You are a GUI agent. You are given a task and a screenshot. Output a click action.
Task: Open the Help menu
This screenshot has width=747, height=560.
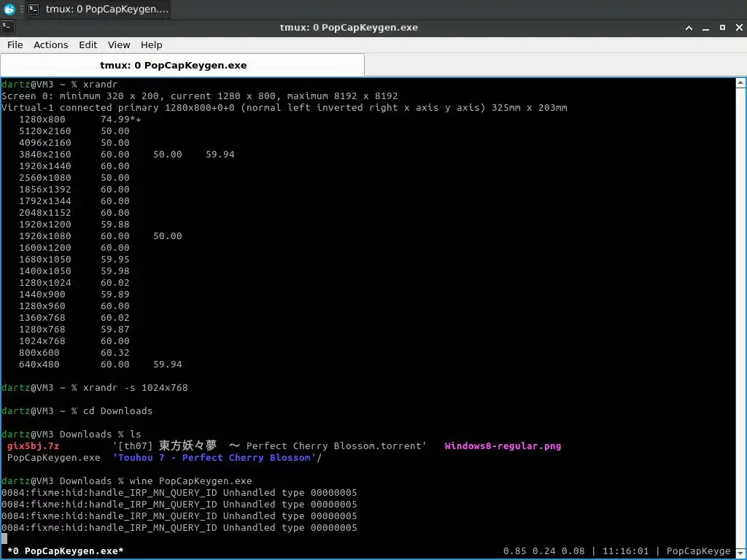152,44
